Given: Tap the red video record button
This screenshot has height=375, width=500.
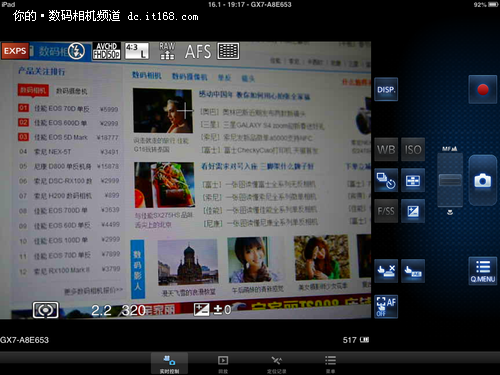Looking at the screenshot, I should point(482,89).
